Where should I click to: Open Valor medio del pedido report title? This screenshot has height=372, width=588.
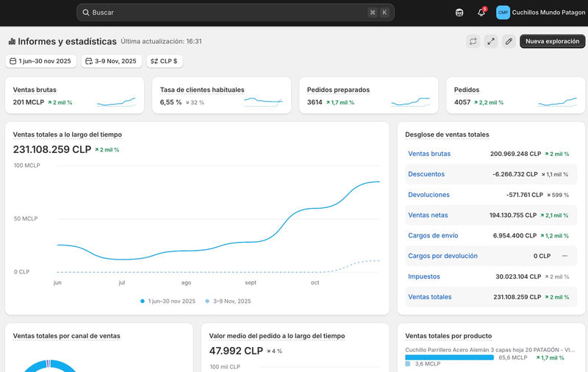point(277,336)
